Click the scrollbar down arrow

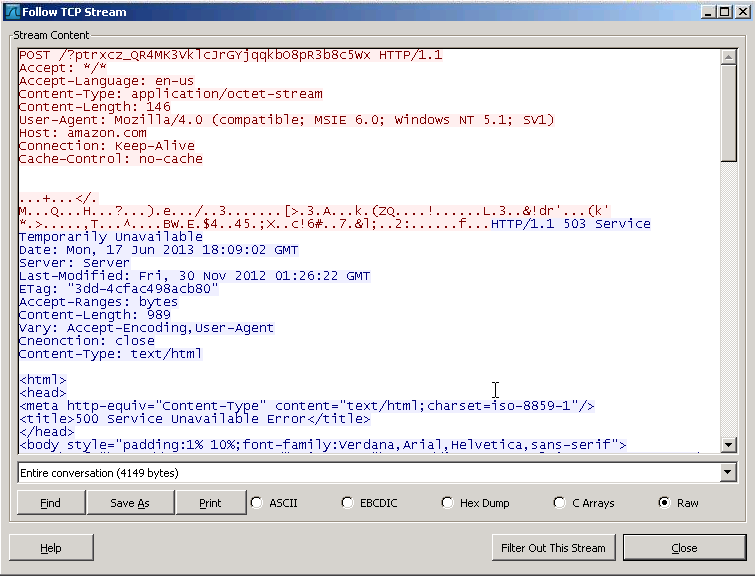(x=729, y=445)
